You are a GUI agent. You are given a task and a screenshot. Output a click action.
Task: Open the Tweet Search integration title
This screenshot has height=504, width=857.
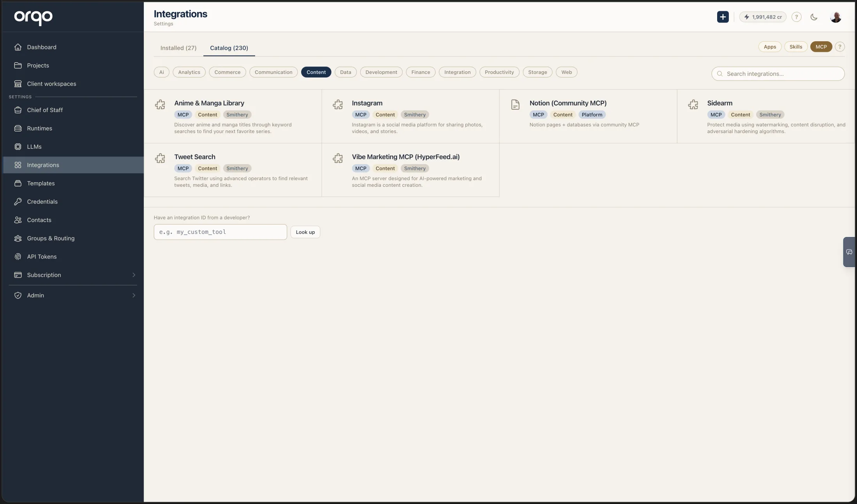pos(195,157)
